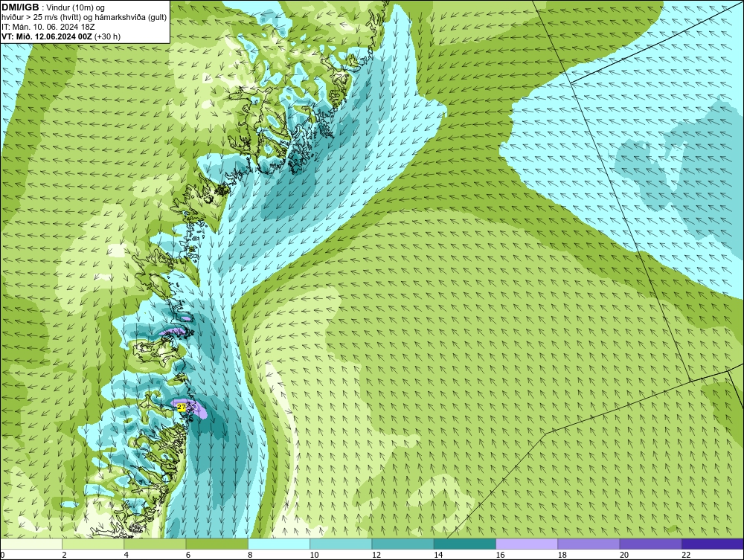
Task: Click legend scale value '22'
Action: [x=686, y=555]
